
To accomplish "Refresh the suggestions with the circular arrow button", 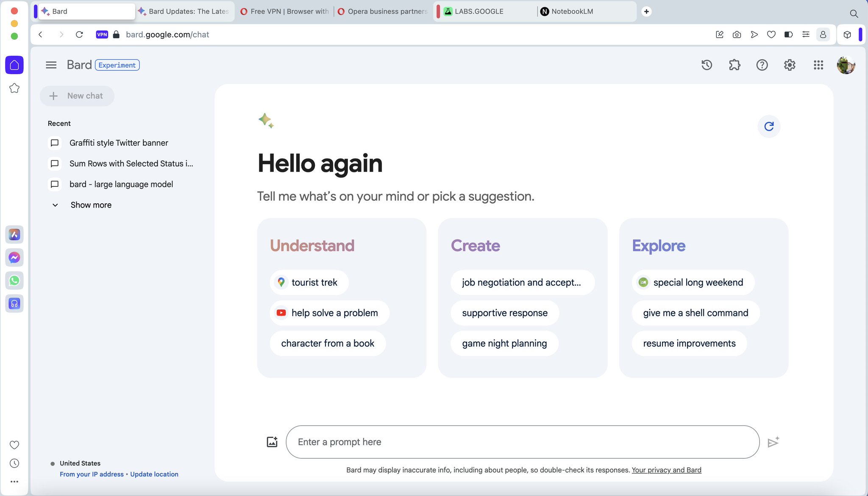I will (x=769, y=126).
